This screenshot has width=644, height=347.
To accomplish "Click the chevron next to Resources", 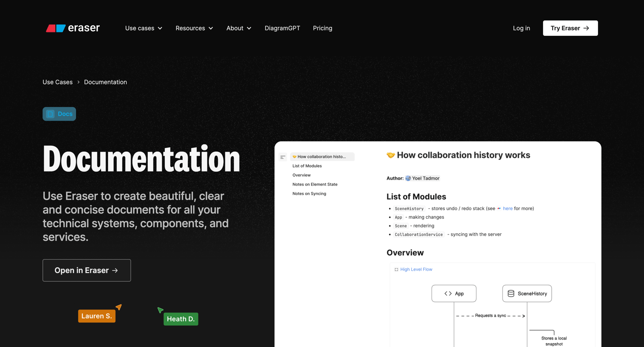I will (211, 29).
